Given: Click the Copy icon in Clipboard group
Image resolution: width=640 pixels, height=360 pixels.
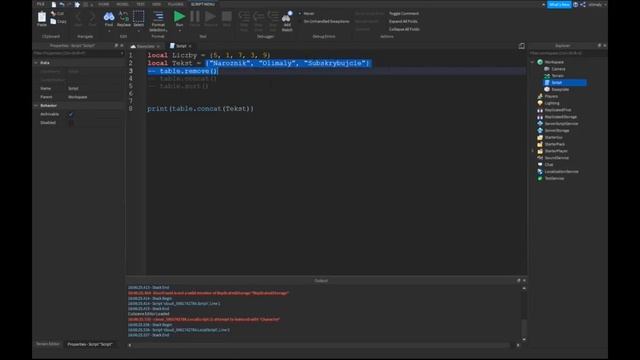Looking at the screenshot, I should [53, 21].
